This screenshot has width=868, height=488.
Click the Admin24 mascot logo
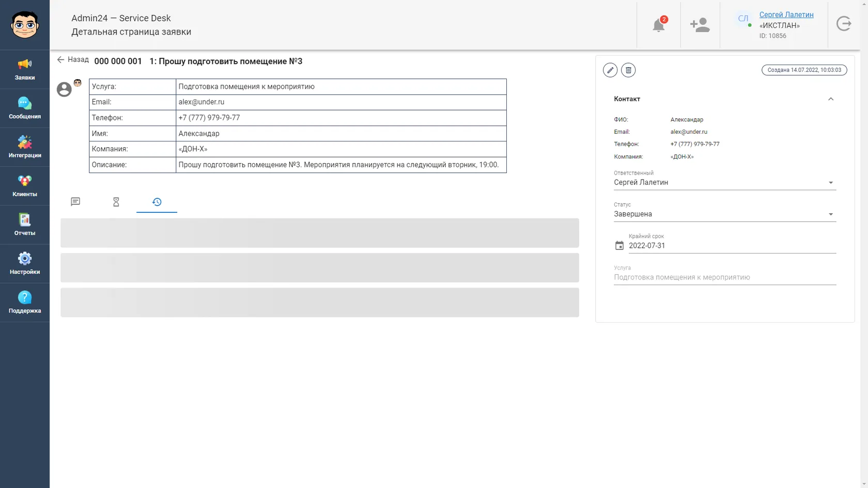(x=25, y=25)
